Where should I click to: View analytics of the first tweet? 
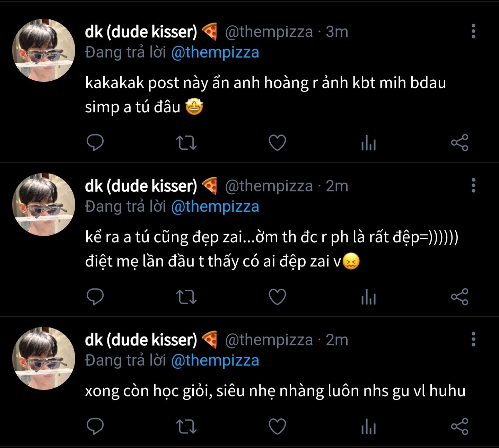point(368,143)
